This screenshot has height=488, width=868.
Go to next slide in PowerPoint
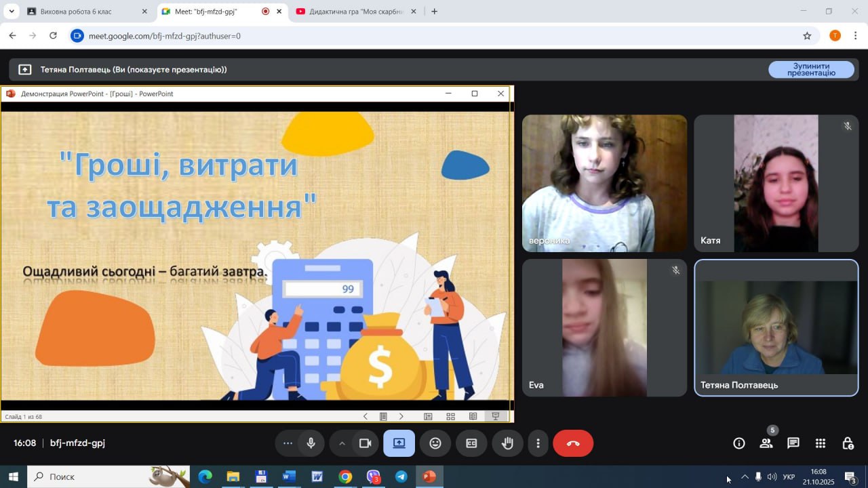pyautogui.click(x=401, y=416)
